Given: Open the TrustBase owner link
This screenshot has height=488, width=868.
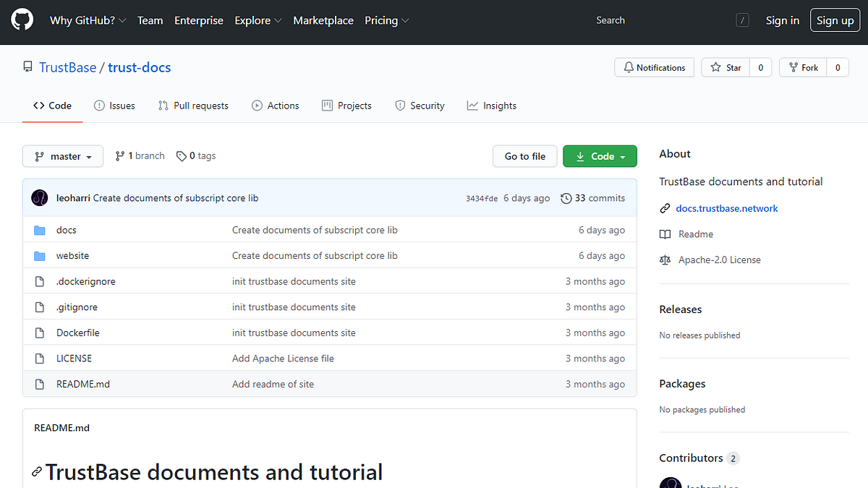Looking at the screenshot, I should (x=68, y=67).
